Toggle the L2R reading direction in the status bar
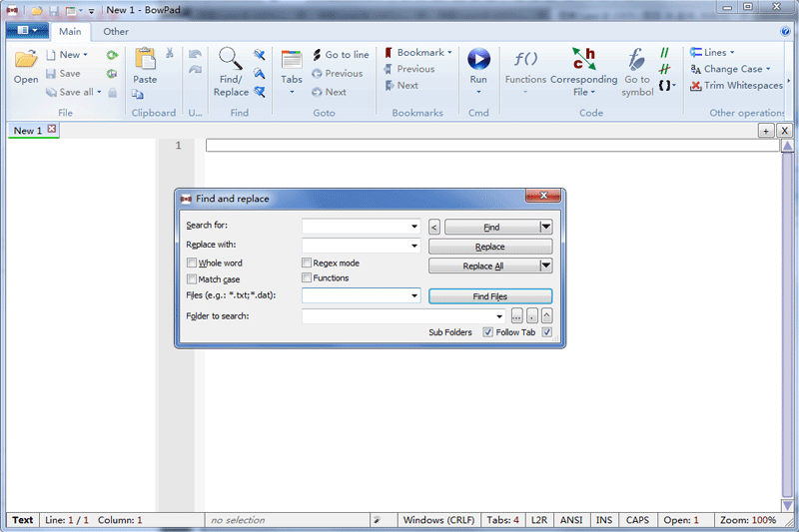This screenshot has width=799, height=532. click(538, 520)
